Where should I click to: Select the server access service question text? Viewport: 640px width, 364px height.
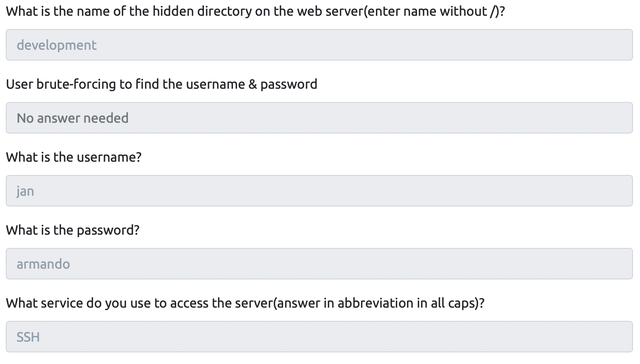246,303
